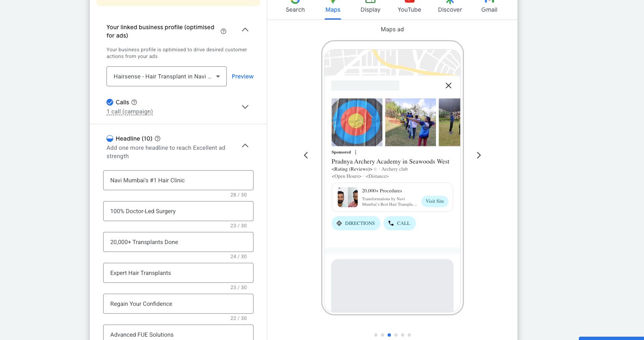The image size is (644, 340).
Task: Switch to the YouTube preview tab
Action: 409,7
